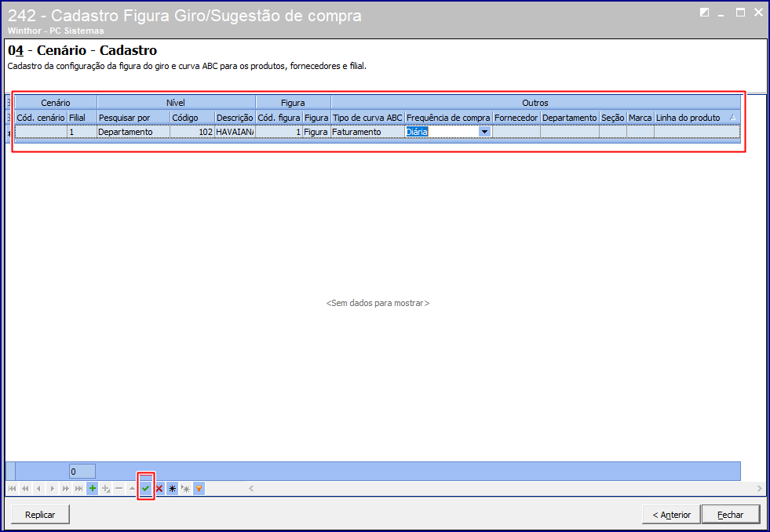Viewport: 770px width, 532px height.
Task: Select the HAVAIANA description cell
Action: [x=235, y=132]
